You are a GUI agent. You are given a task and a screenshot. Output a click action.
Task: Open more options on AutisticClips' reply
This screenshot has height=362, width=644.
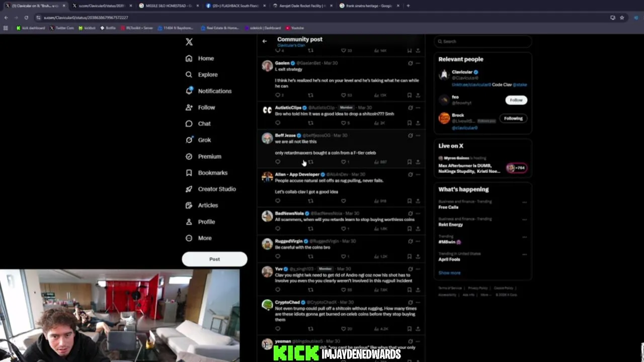tap(418, 108)
